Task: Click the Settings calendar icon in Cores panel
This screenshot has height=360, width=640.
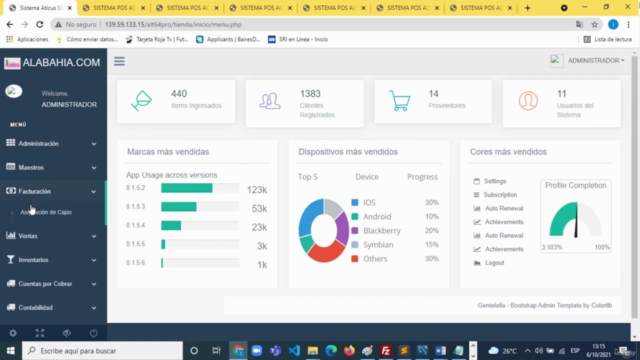Action: click(x=476, y=181)
